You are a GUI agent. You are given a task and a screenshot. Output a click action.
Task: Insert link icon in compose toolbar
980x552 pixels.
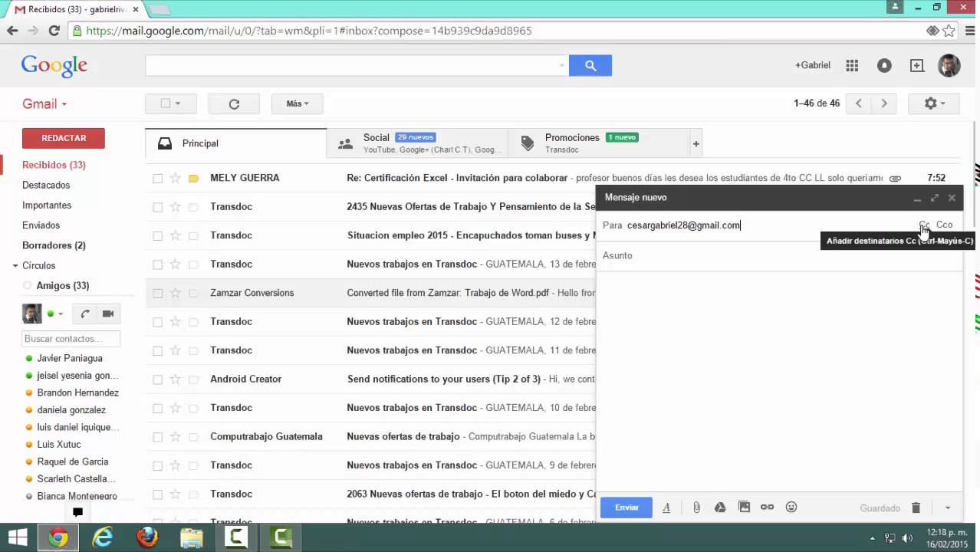[x=767, y=508]
